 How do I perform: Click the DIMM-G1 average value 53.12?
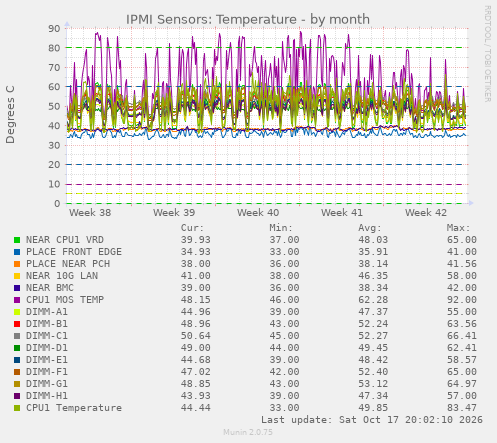373,384
